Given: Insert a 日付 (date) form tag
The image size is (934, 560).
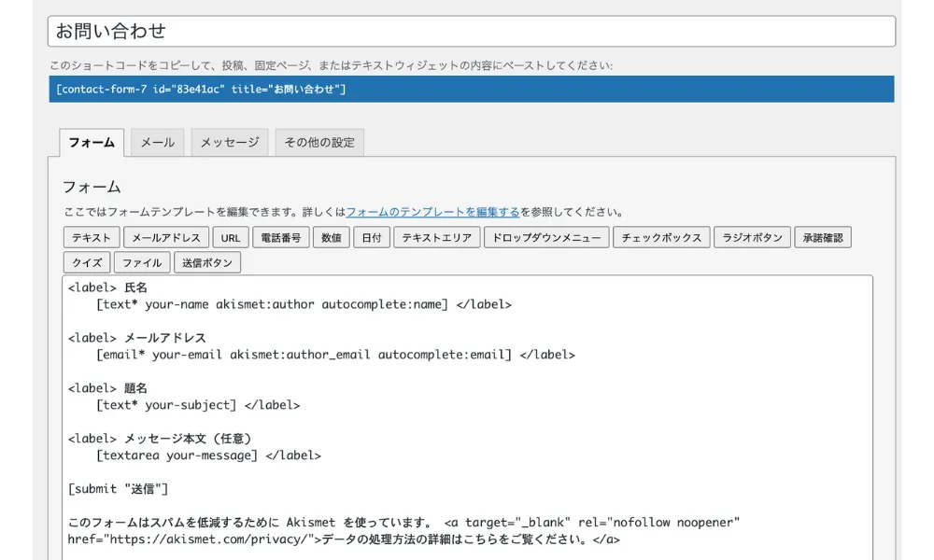Looking at the screenshot, I should click(x=371, y=237).
